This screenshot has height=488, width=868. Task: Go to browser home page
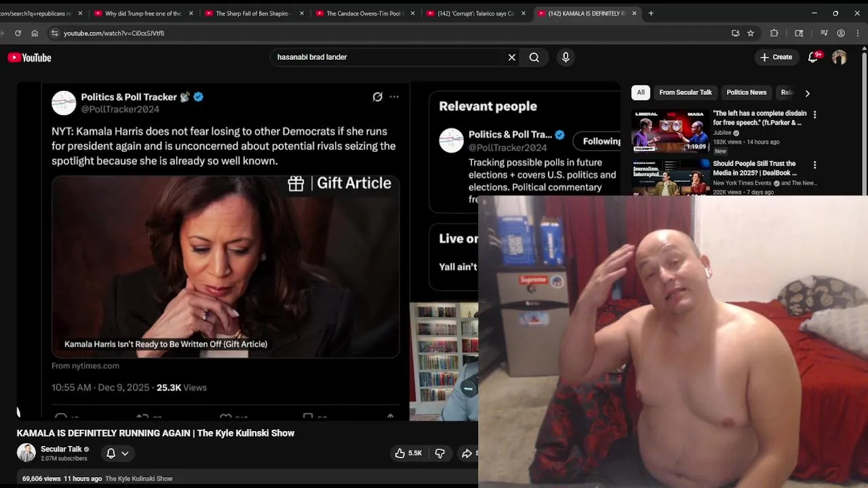click(x=35, y=33)
